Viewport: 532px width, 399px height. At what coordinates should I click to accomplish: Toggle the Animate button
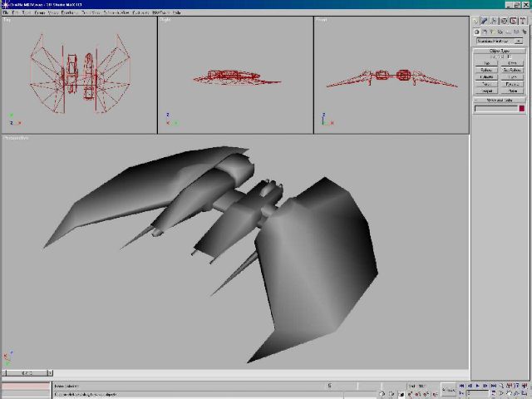448,387
